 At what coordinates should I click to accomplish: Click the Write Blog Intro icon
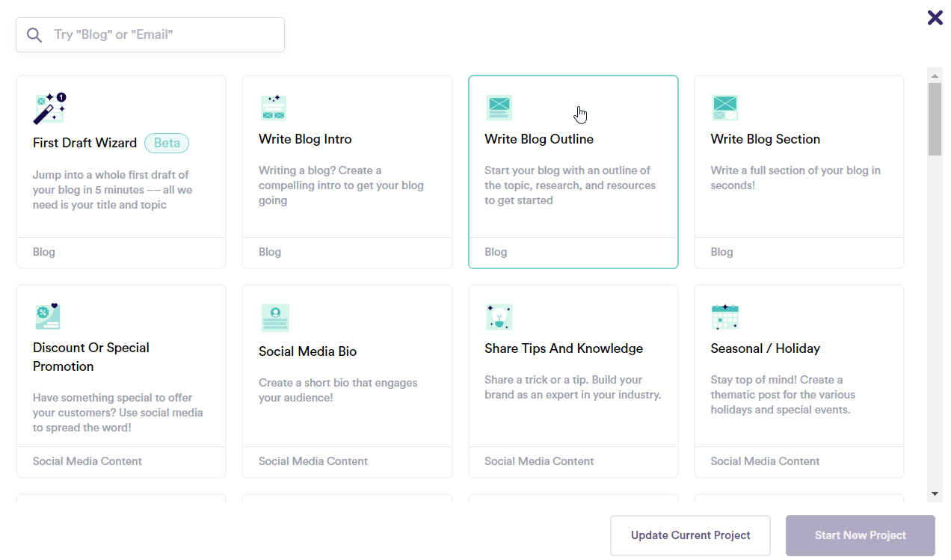point(274,108)
